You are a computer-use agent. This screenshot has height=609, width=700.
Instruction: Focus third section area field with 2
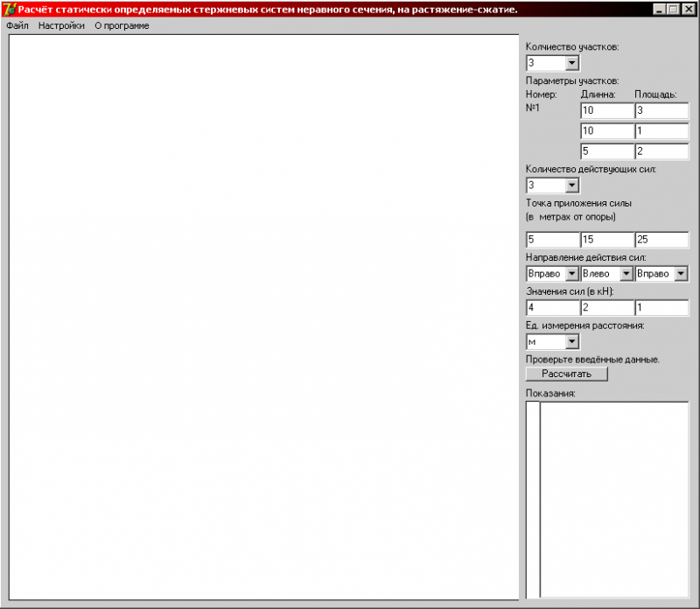(661, 151)
